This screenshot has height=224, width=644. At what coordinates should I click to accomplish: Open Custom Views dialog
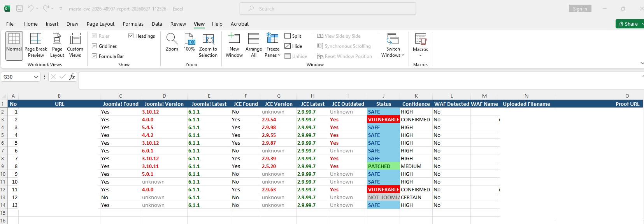(75, 45)
